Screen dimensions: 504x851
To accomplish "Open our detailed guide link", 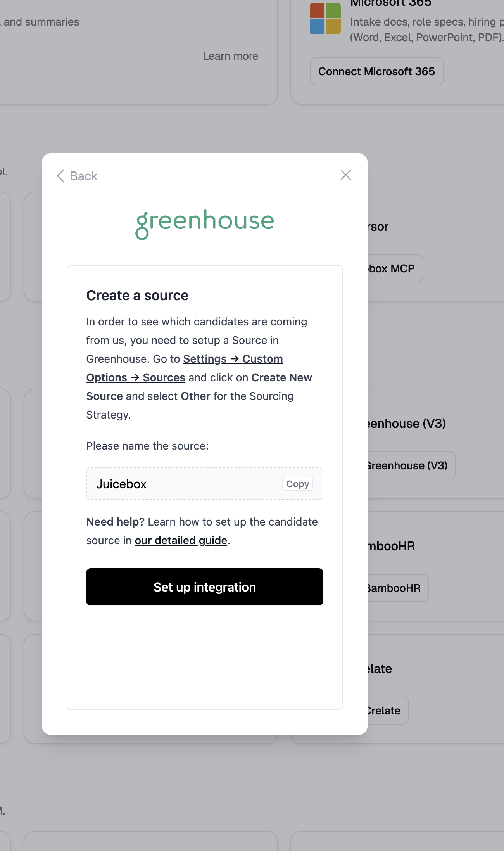I will [x=181, y=540].
